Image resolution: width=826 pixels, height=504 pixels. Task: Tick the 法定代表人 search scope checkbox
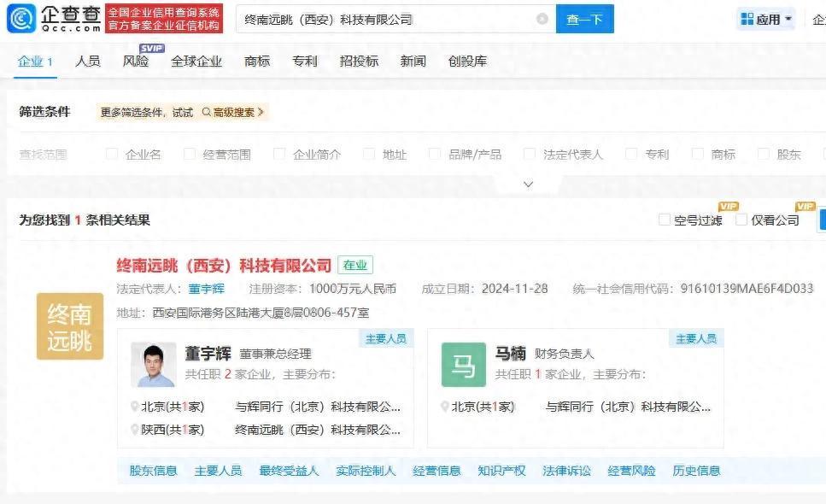coord(529,155)
